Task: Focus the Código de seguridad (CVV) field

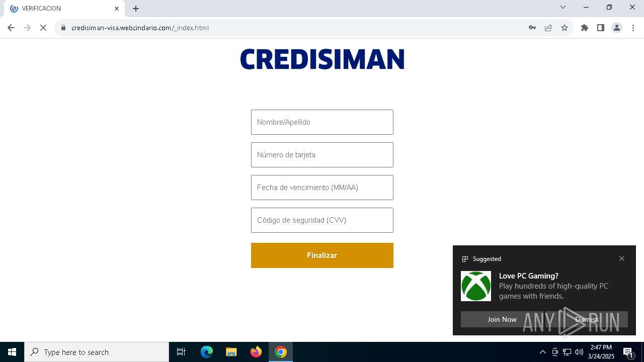Action: (x=322, y=220)
